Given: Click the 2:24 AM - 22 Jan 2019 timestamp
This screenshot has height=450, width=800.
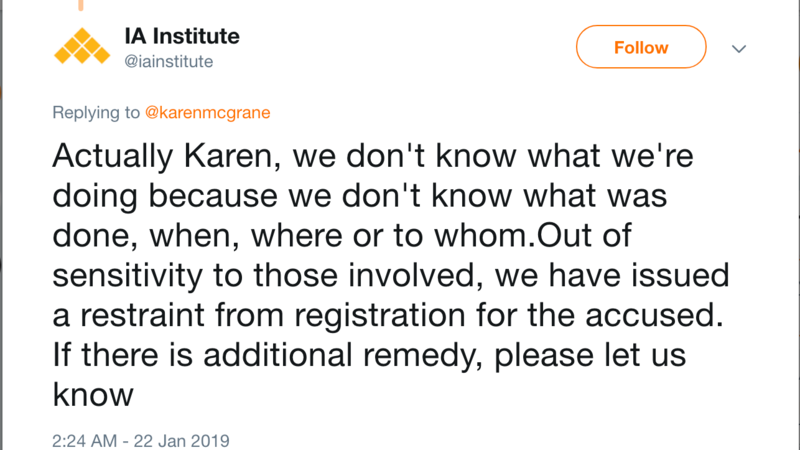Looking at the screenshot, I should (x=141, y=440).
